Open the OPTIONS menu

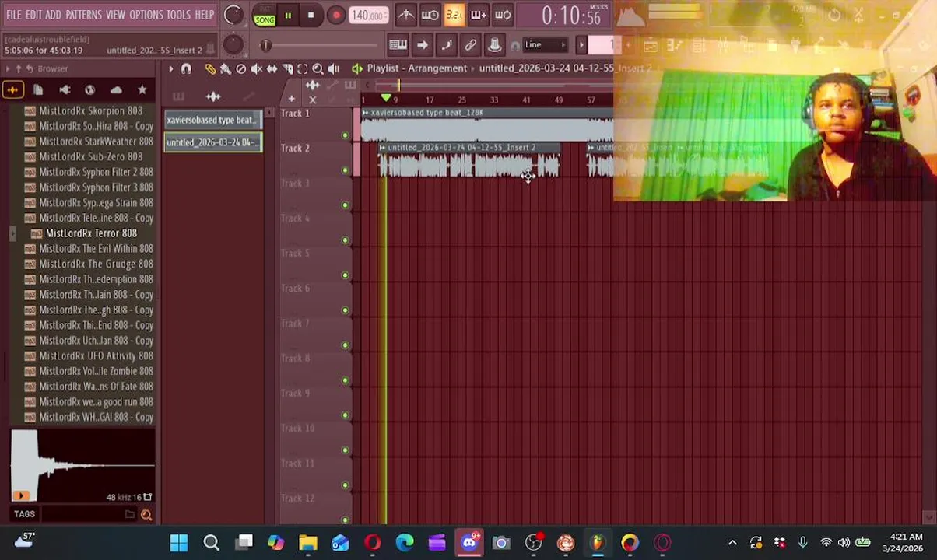click(146, 15)
